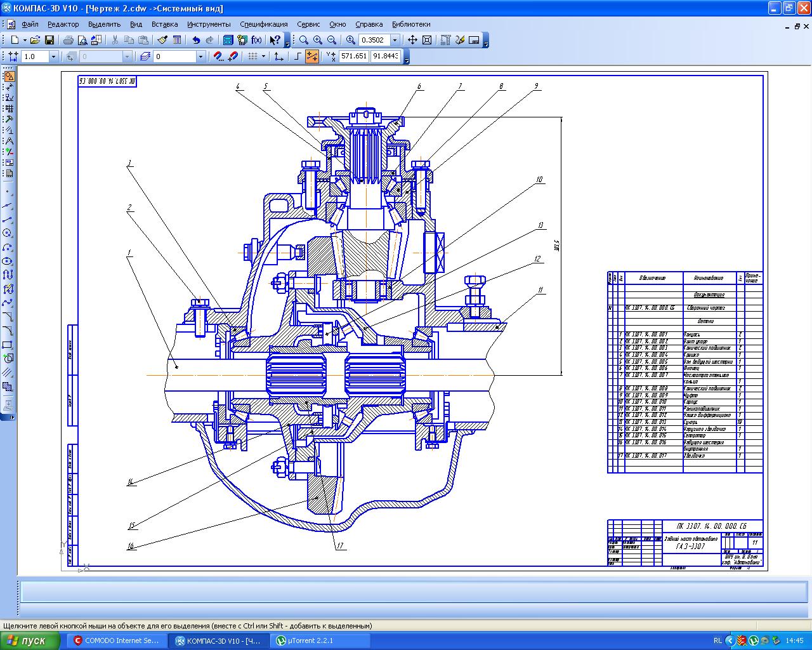
Task: Toggle the Geometry panel switch button
Action: (8, 76)
